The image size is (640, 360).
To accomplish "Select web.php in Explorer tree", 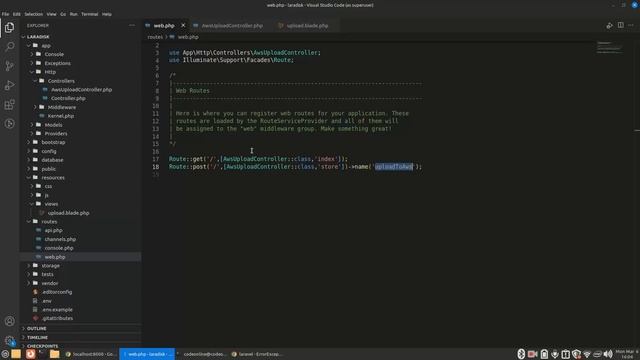I will click(x=55, y=257).
